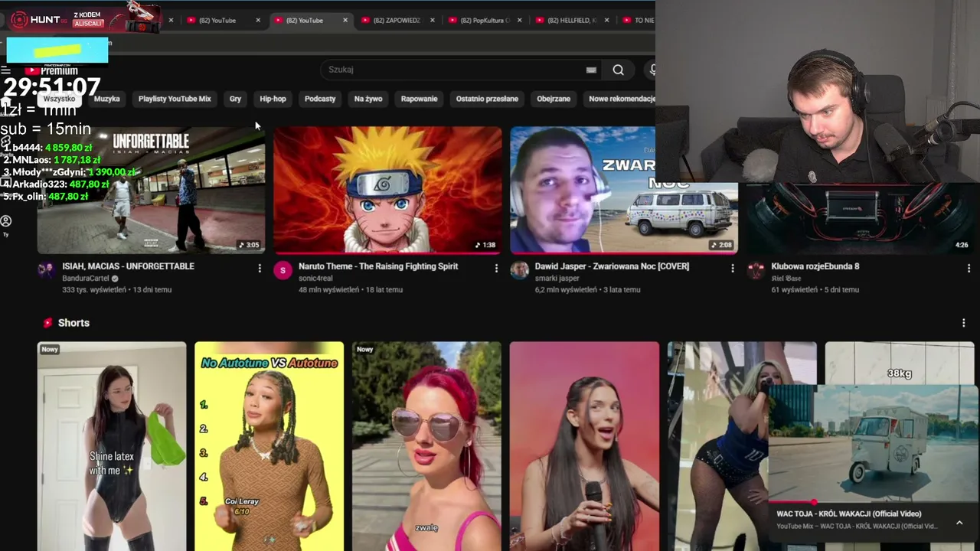Select the Nowe rekomendacje chip
The height and width of the screenshot is (551, 980).
coord(620,99)
